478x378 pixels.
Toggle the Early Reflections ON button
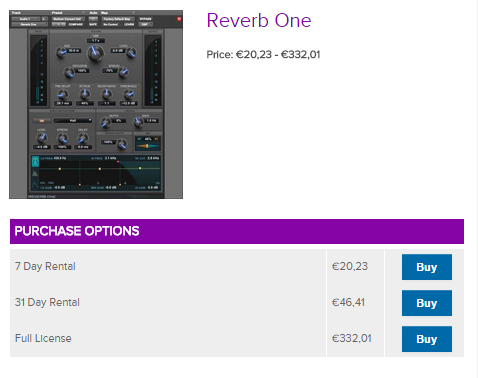tap(42, 121)
